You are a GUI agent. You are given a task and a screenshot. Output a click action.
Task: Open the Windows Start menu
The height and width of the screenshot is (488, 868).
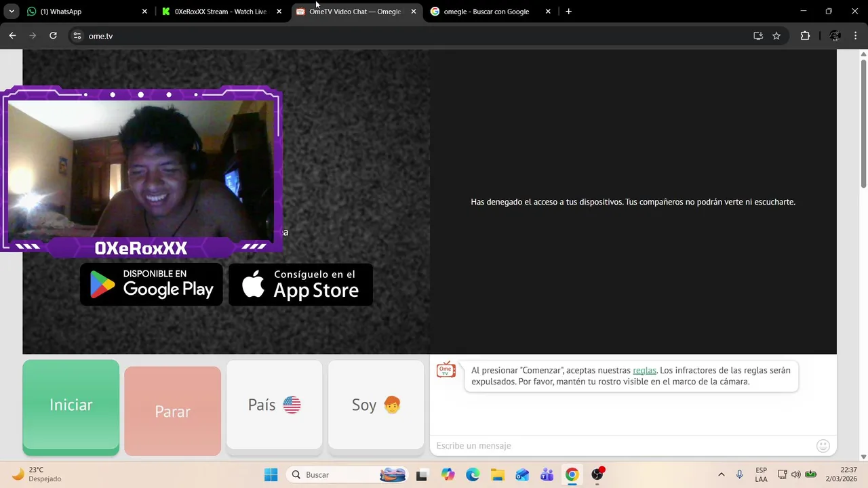271,474
